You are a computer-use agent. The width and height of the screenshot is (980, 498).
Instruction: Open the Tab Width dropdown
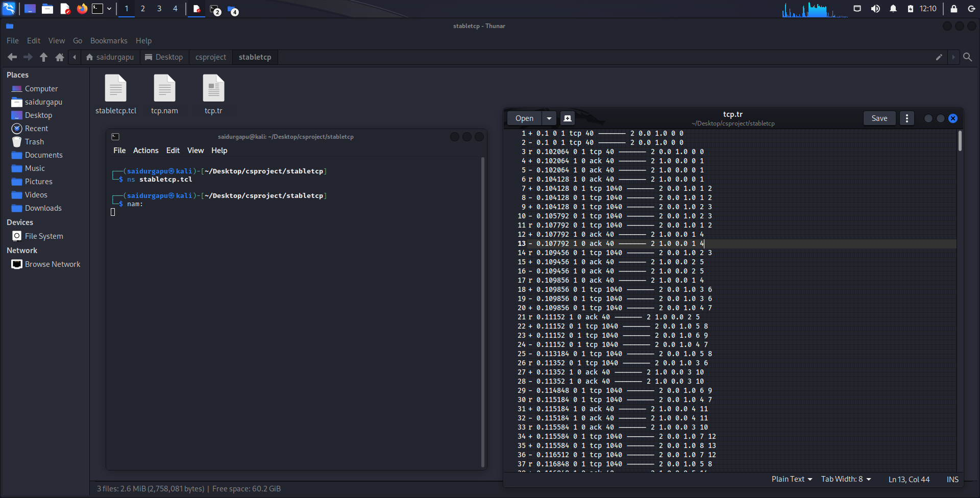click(845, 479)
